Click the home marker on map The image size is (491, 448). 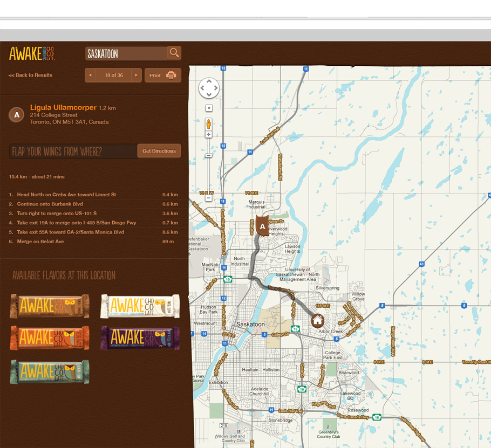tap(317, 321)
